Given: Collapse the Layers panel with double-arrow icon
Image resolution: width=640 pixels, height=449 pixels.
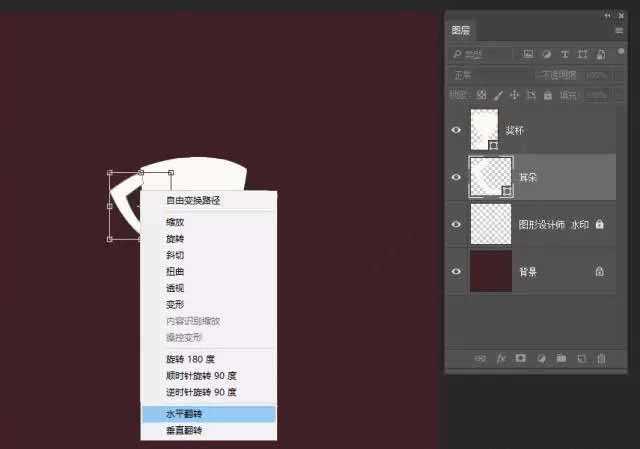Looking at the screenshot, I should (608, 16).
